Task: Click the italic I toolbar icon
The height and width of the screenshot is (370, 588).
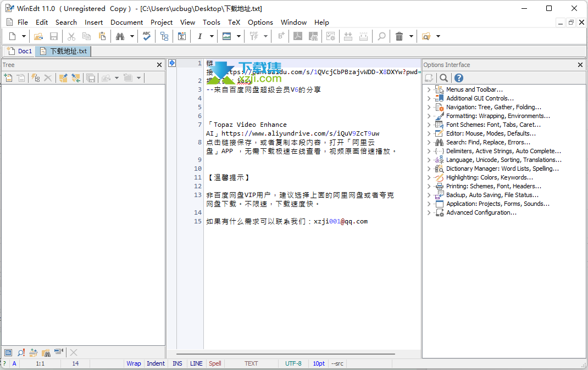Action: coord(200,36)
